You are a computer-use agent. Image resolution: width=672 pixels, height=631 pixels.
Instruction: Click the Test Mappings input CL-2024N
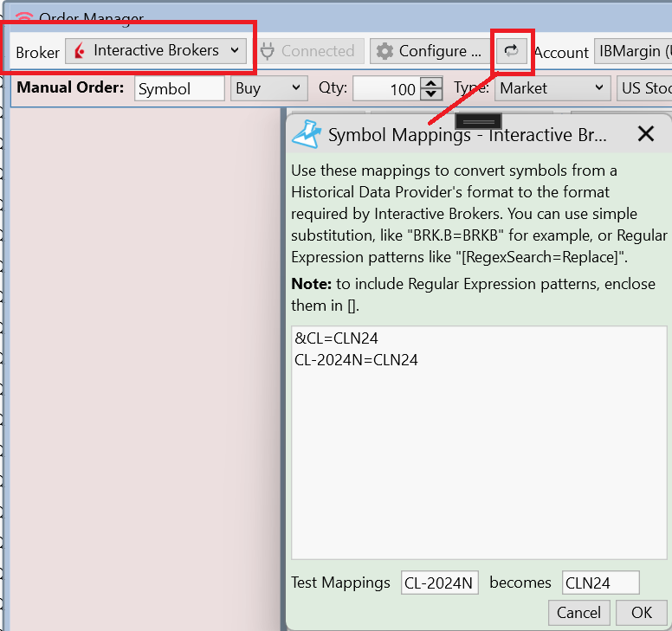(439, 583)
